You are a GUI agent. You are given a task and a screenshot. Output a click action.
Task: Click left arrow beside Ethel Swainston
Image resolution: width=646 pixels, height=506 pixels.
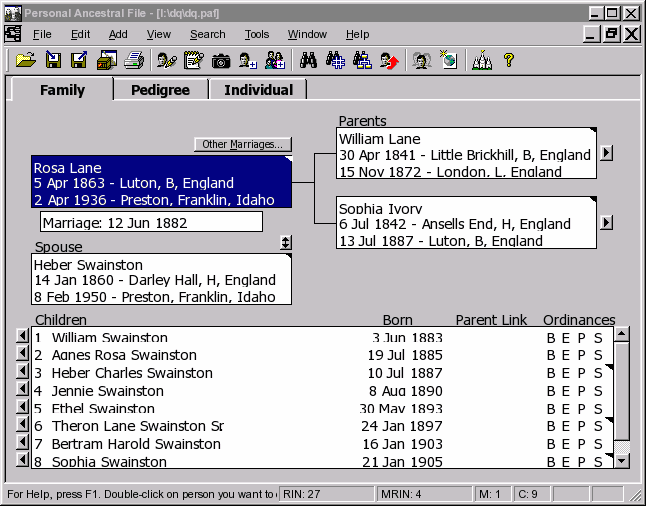coord(22,407)
